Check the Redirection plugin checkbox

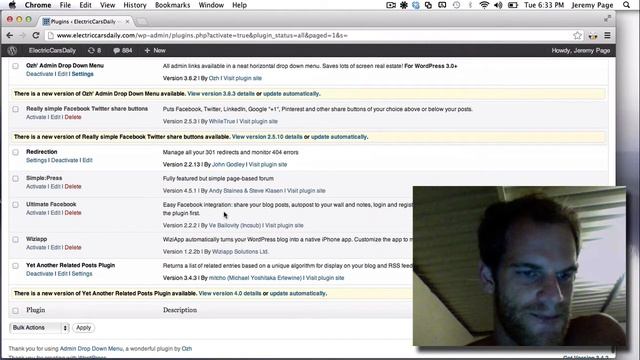point(16,152)
